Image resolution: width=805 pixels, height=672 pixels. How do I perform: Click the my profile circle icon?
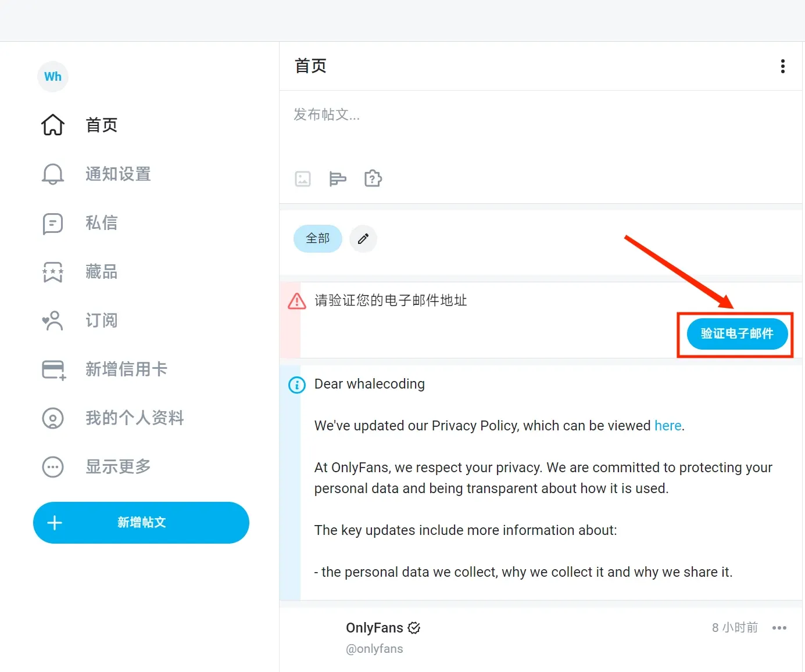click(x=53, y=418)
